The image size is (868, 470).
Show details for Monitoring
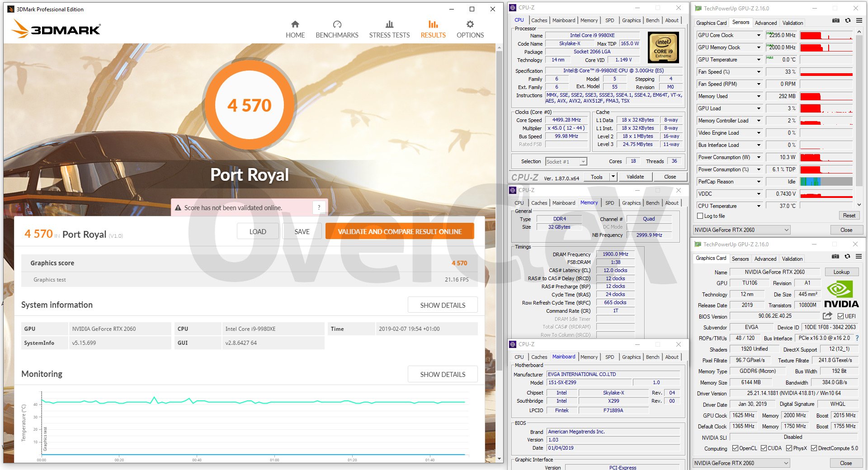(x=443, y=374)
